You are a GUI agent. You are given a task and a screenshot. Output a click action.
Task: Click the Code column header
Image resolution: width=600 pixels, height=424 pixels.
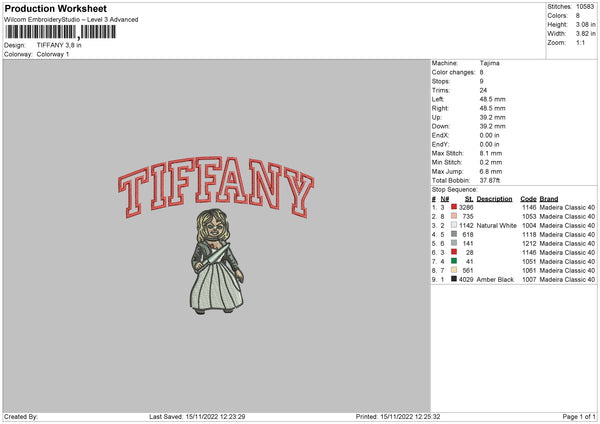coord(529,198)
